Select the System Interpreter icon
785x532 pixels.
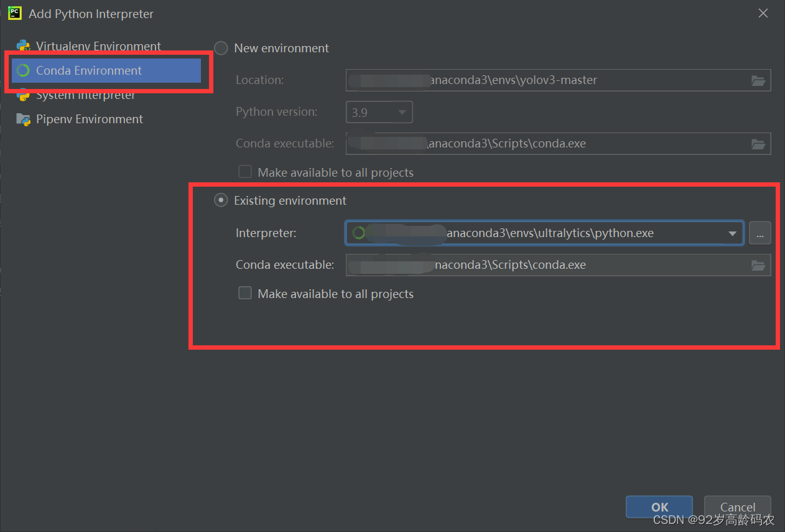coord(24,95)
